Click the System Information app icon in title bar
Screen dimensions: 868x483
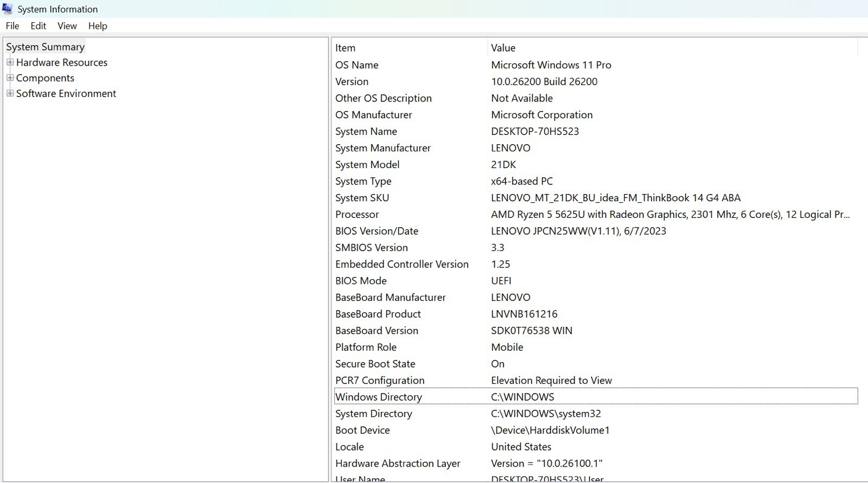[x=7, y=9]
